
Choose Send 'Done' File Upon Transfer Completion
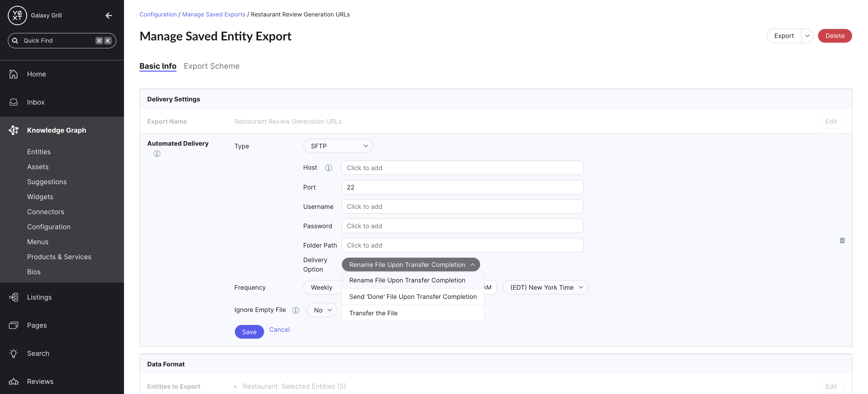coord(413,297)
